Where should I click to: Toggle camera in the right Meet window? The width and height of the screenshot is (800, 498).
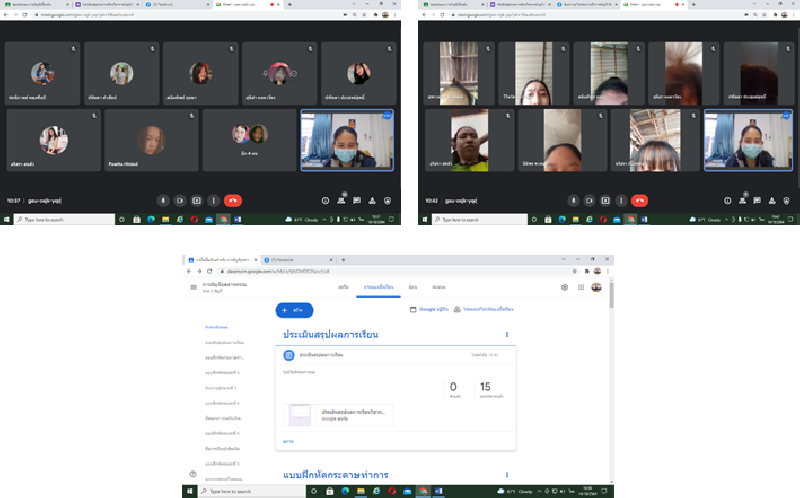[587, 200]
